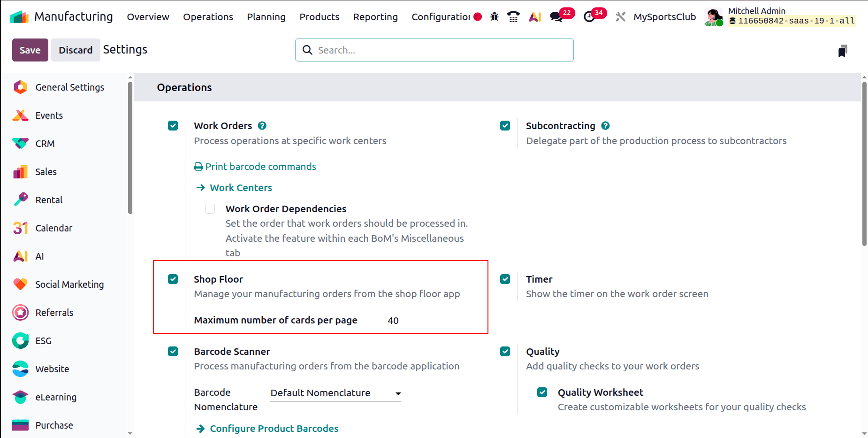The image size is (868, 438).
Task: Select Social Marketing in settings sidebar
Action: [x=65, y=284]
